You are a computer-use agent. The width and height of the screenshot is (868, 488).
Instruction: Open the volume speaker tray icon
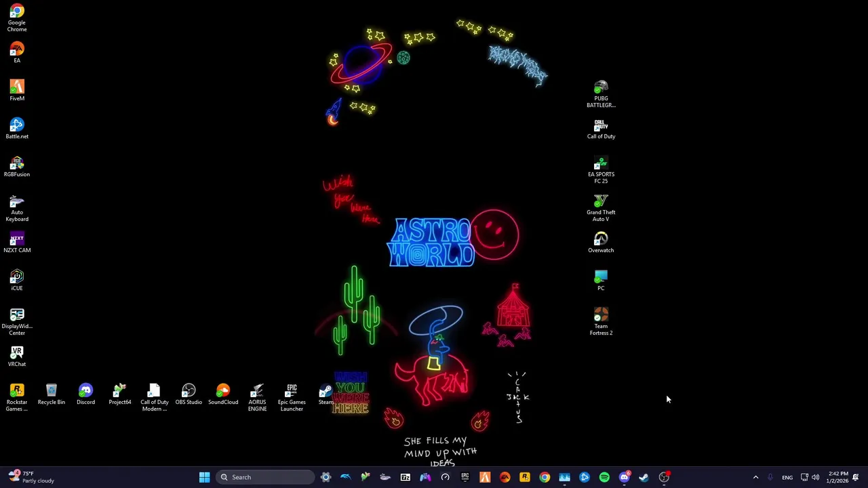coord(815,477)
